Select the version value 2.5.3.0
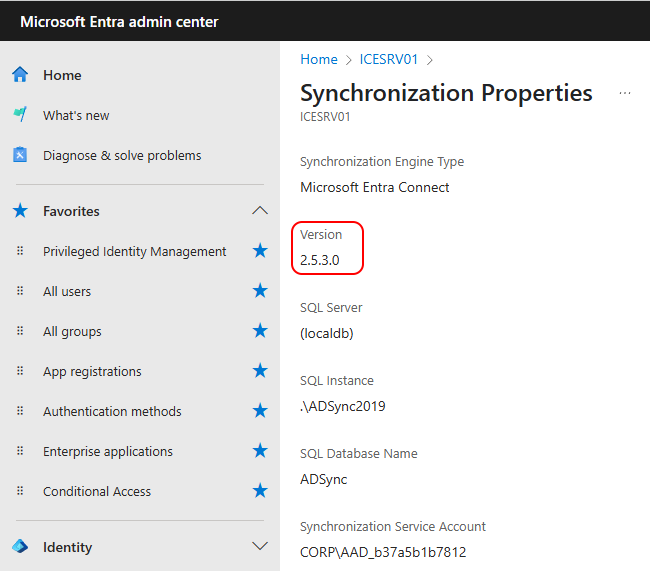This screenshot has width=650, height=571. pyautogui.click(x=320, y=260)
